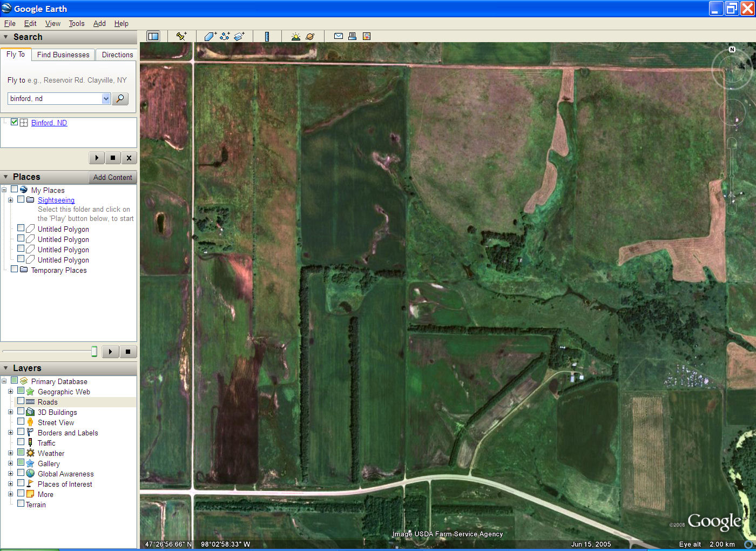Open the Tools menu
The width and height of the screenshot is (756, 551).
pos(77,23)
